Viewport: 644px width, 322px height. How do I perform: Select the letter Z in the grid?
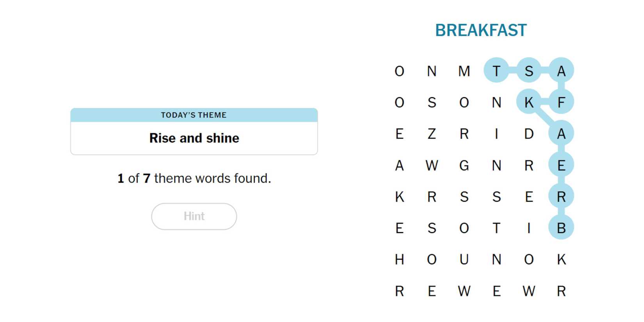click(431, 134)
